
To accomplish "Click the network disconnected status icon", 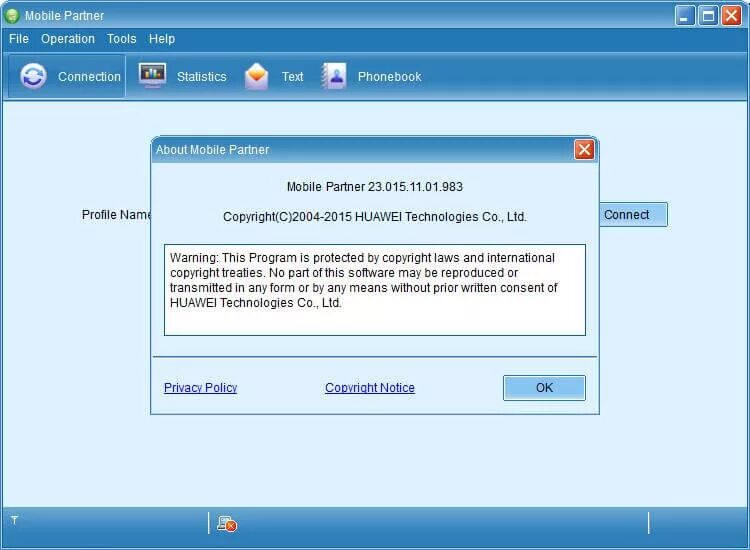I will pos(227,524).
